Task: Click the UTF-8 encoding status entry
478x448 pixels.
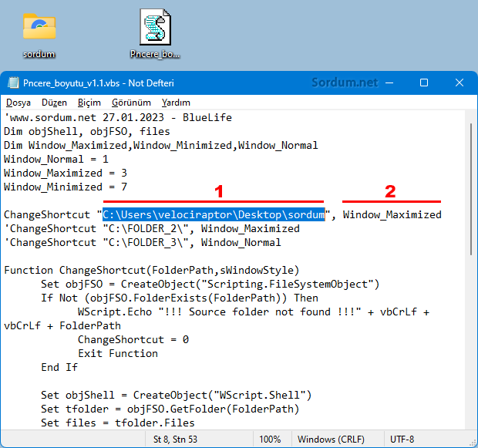Action: (x=402, y=440)
